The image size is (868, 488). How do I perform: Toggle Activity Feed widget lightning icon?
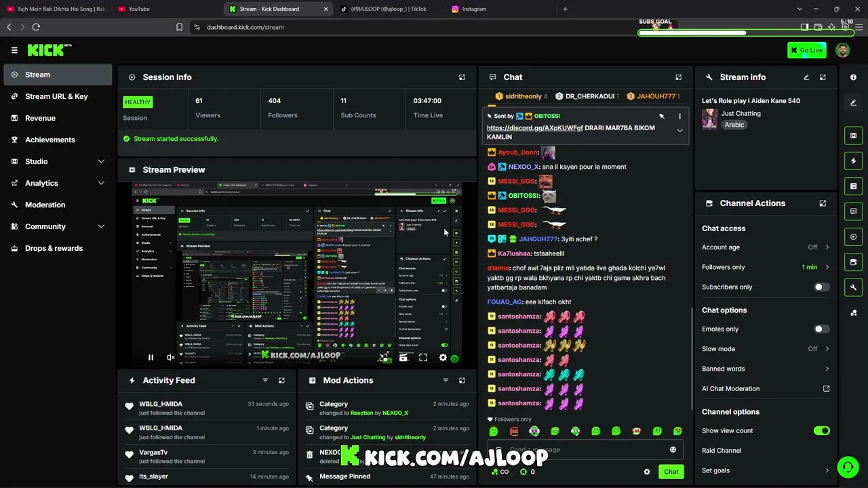[x=853, y=161]
